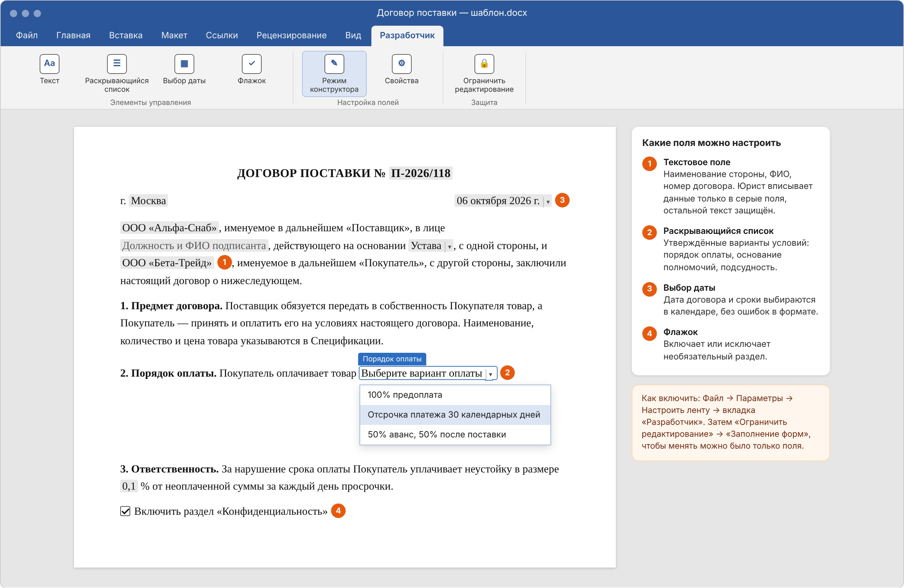Uncheck Включить раздел «Конфиденциальность» checkbox
This screenshot has width=904, height=588.
125,511
